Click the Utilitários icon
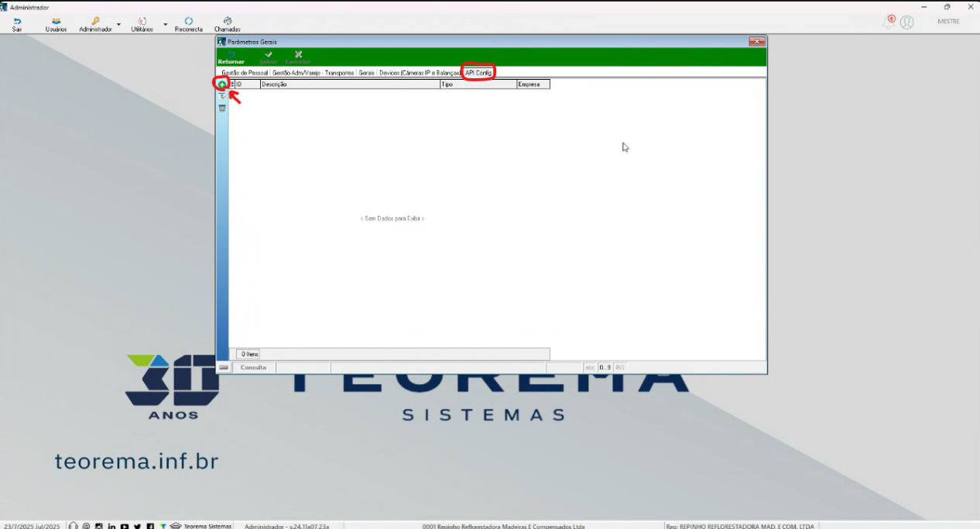 click(142, 25)
